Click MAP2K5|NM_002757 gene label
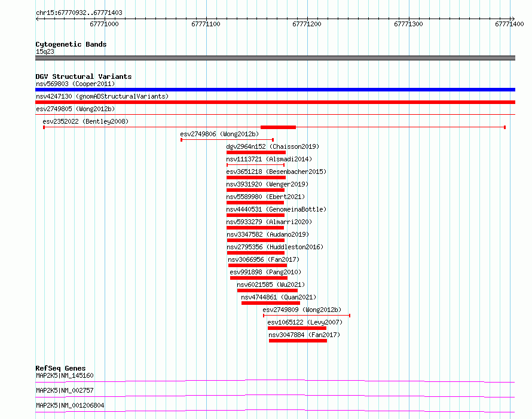Viewport: 532px width, 419px height. click(x=65, y=390)
